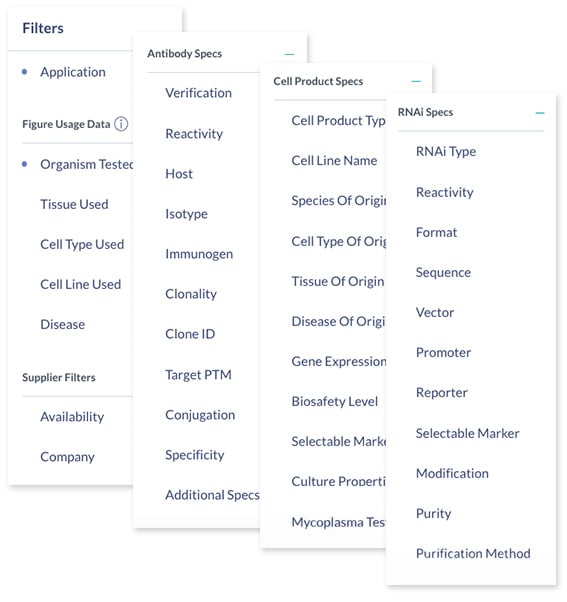Open the Clonality filter option
This screenshot has height=602, width=567.
(x=191, y=294)
